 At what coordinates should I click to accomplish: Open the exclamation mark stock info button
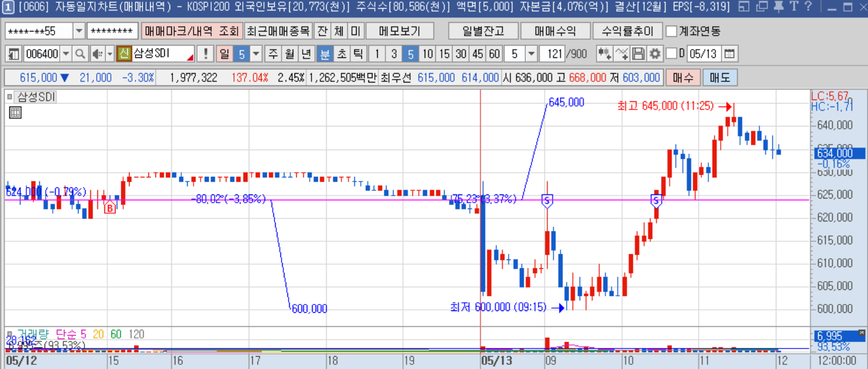[x=205, y=54]
